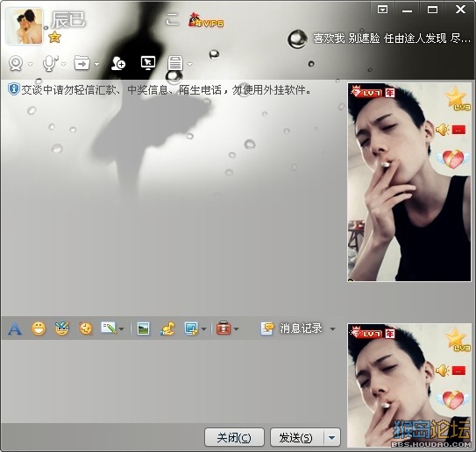
Task: Click the send file folder icon
Action: pos(82,63)
